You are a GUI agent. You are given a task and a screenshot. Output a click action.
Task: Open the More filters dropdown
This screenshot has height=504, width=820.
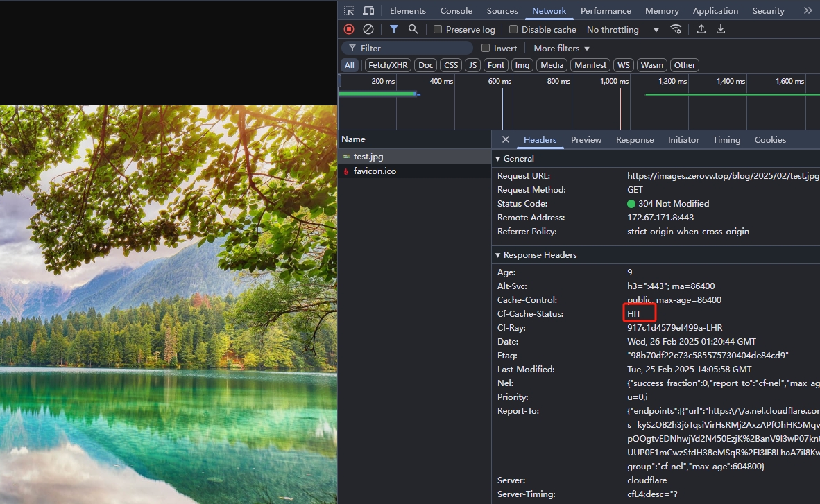click(561, 48)
